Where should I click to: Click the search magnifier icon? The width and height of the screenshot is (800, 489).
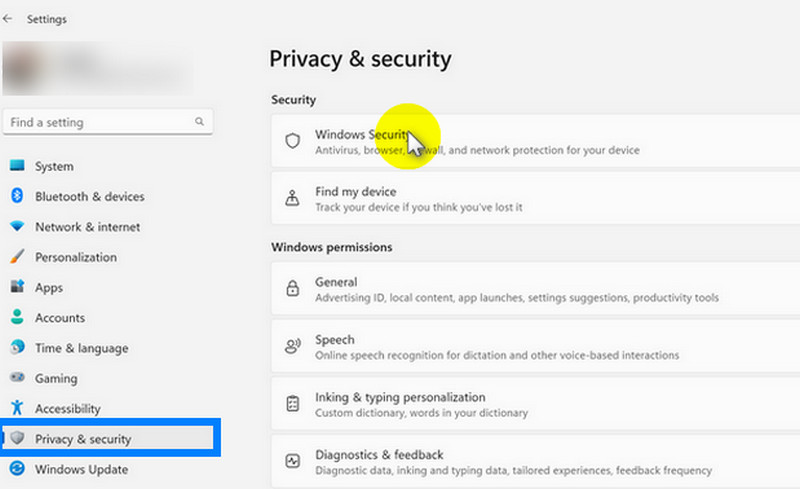click(x=199, y=122)
